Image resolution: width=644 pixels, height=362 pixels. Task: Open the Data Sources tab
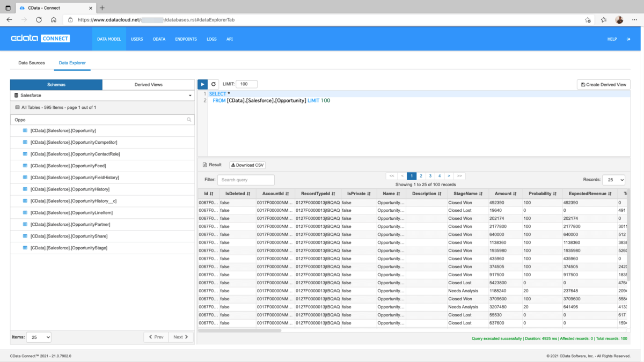tap(32, 63)
